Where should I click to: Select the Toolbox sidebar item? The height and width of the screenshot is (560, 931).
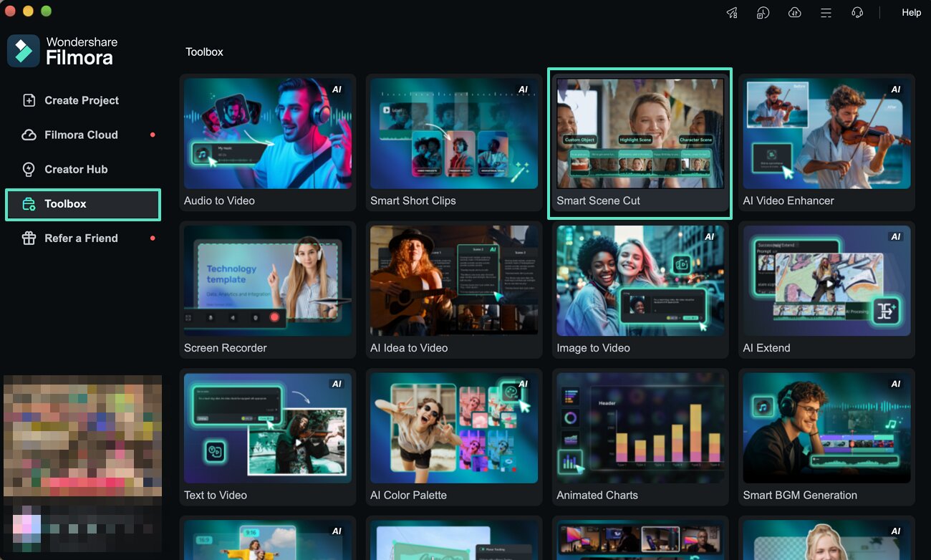click(x=82, y=204)
